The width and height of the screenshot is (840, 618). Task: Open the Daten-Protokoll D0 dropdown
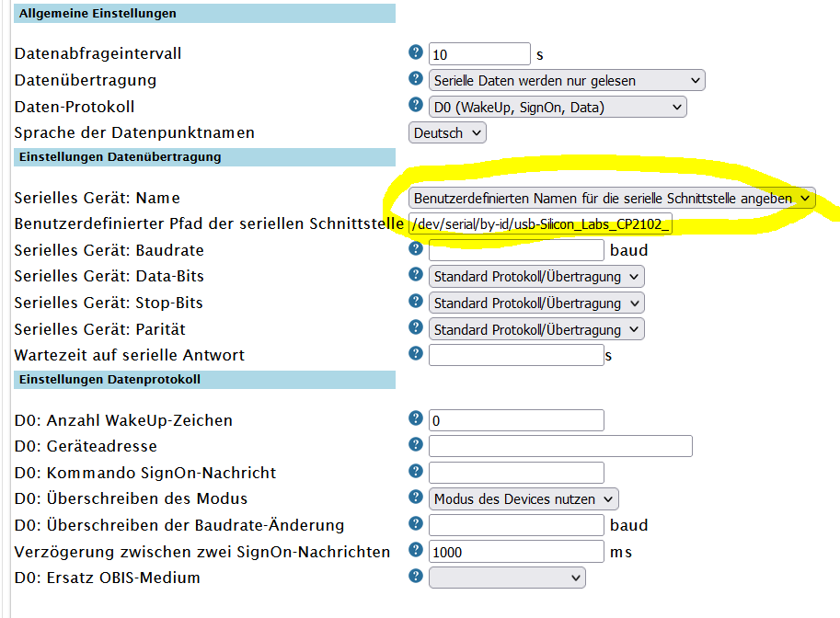[558, 107]
